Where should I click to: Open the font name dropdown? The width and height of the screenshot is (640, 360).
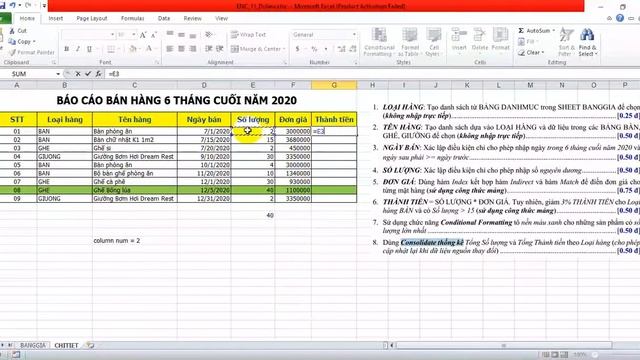point(112,35)
